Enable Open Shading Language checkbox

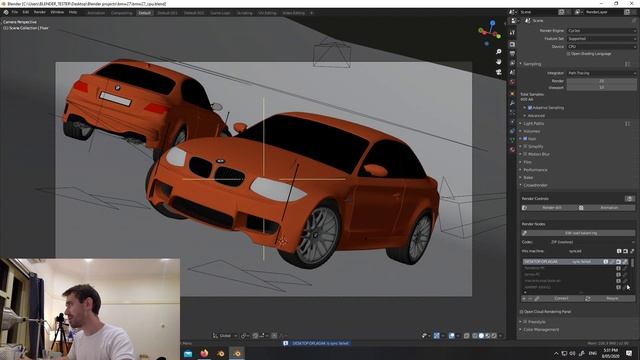[568, 54]
